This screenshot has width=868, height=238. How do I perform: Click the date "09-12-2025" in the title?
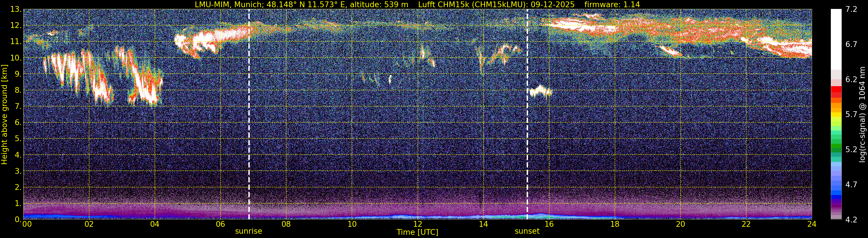553,4
